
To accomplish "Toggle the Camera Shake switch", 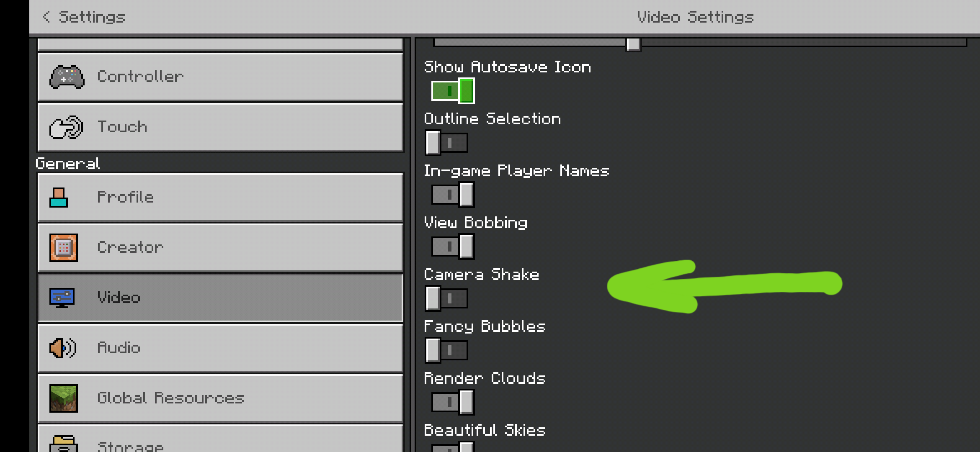I will coord(446,298).
